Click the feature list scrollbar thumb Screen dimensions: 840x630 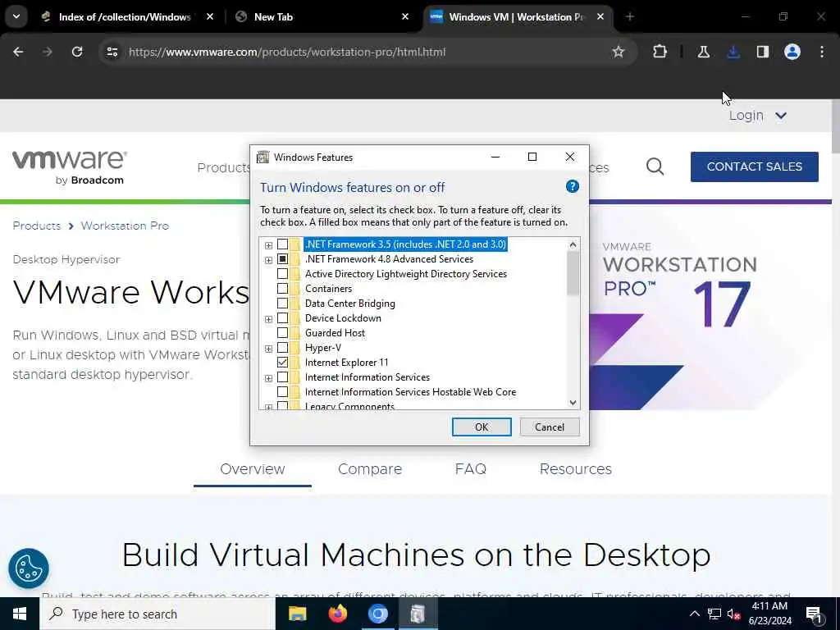point(573,273)
